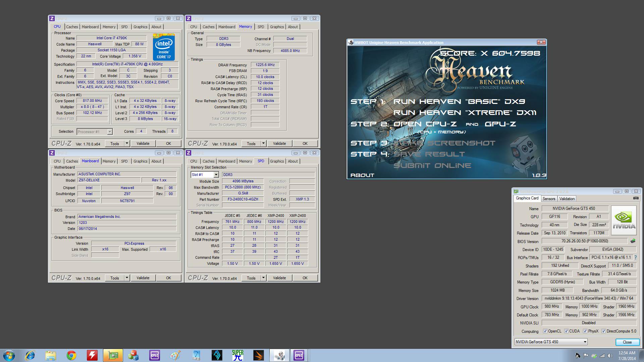
Task: Click the black and cyan arrow taskbar icon
Action: click(217, 355)
